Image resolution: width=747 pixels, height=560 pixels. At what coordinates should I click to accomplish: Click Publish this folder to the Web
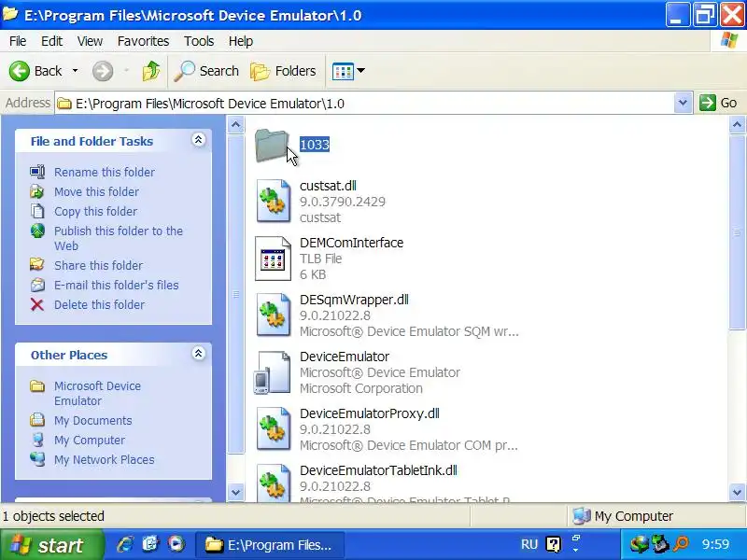point(119,238)
